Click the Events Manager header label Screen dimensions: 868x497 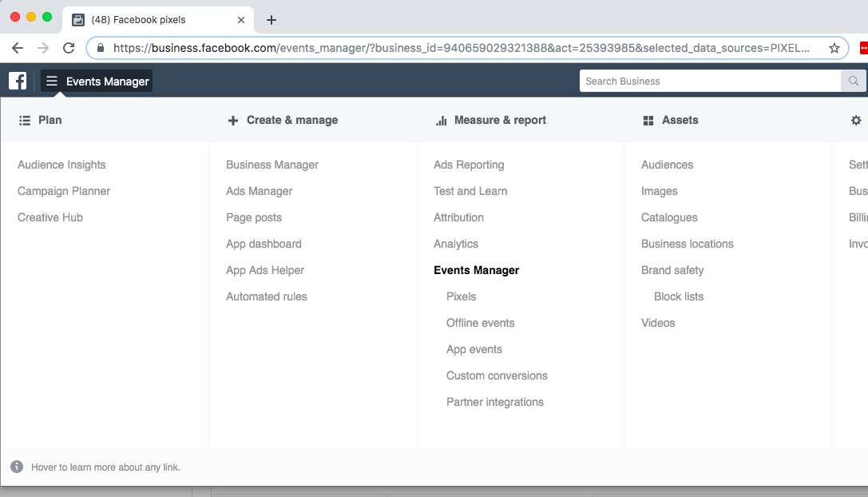click(107, 82)
